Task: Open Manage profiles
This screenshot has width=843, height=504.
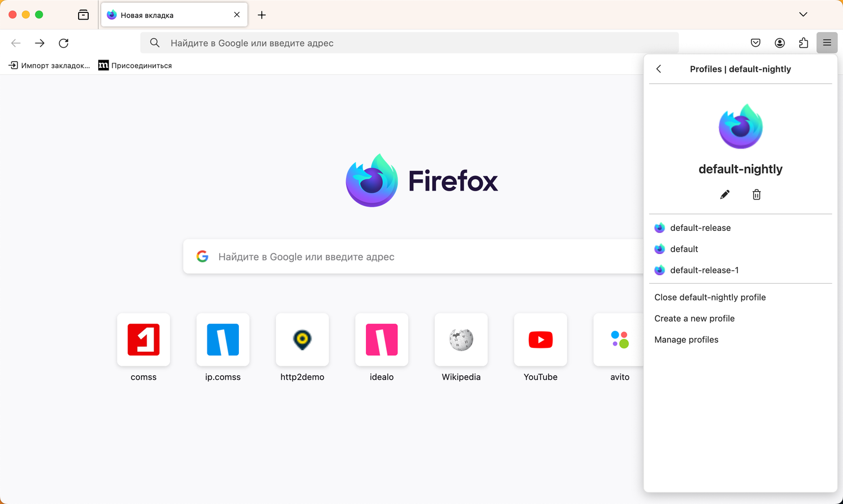Action: pyautogui.click(x=741, y=340)
